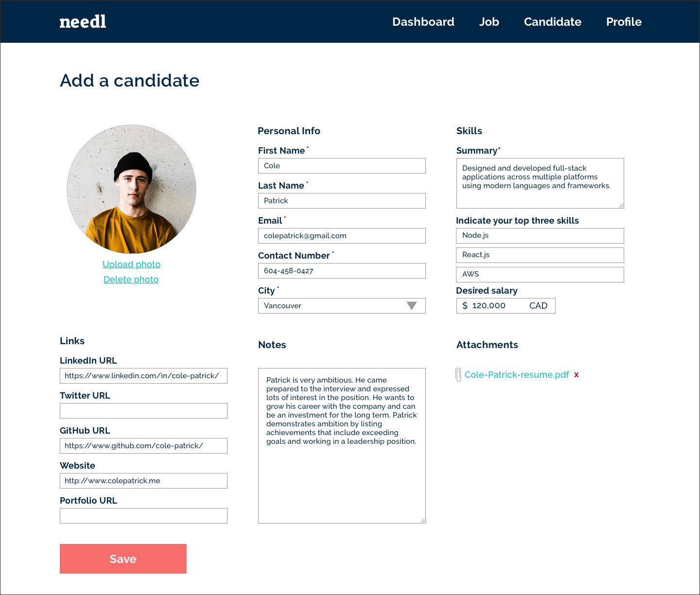Open the Candidate menu item
This screenshot has height=595, width=700.
point(552,22)
